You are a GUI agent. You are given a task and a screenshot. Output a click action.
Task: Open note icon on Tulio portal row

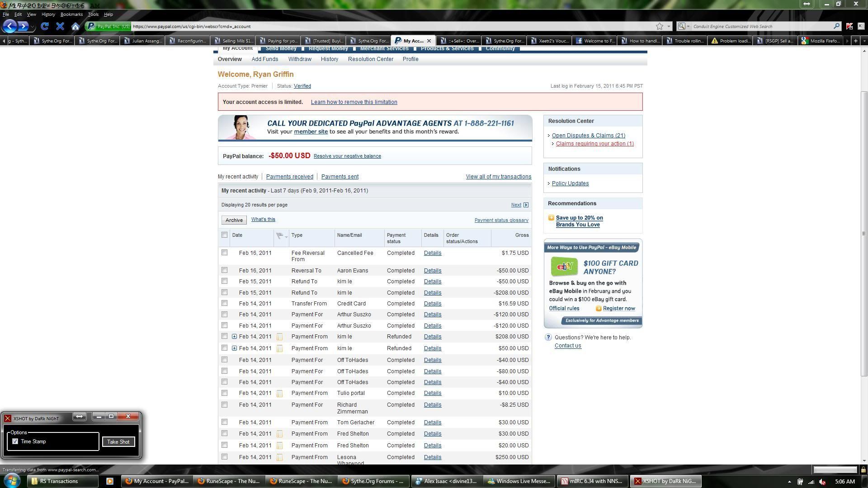[279, 394]
